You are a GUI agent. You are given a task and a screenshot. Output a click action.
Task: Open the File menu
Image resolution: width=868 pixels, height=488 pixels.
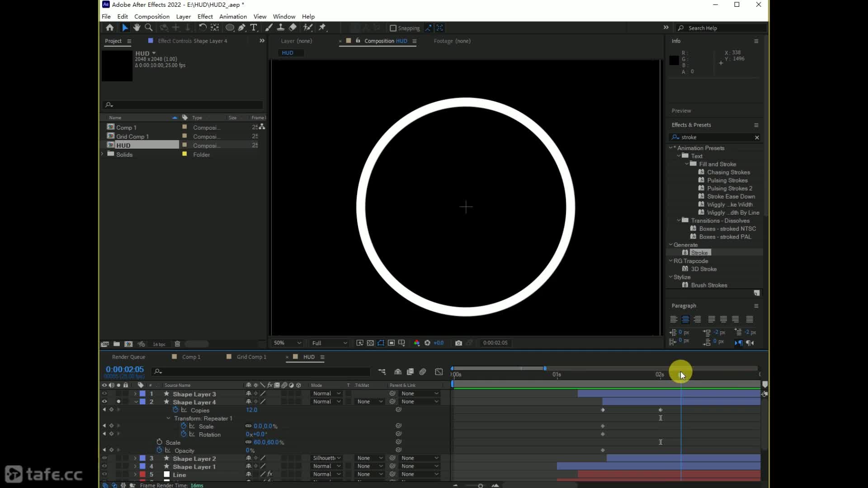(x=106, y=16)
